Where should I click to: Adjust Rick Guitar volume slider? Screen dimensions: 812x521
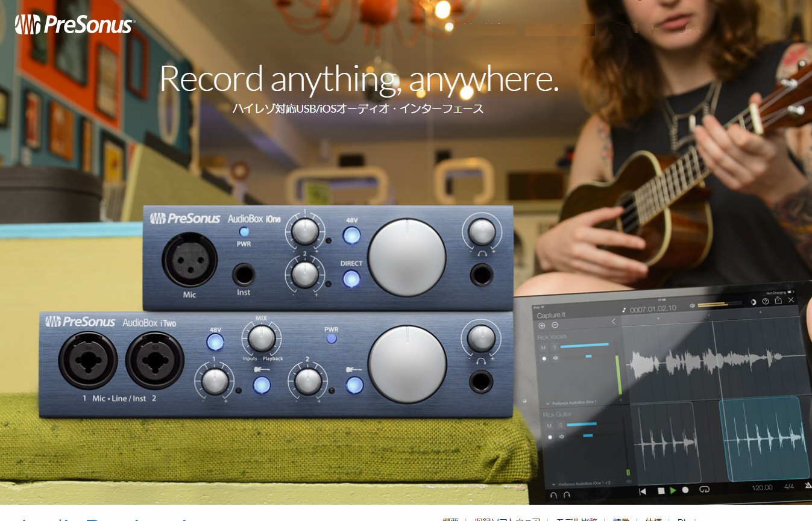(x=582, y=424)
